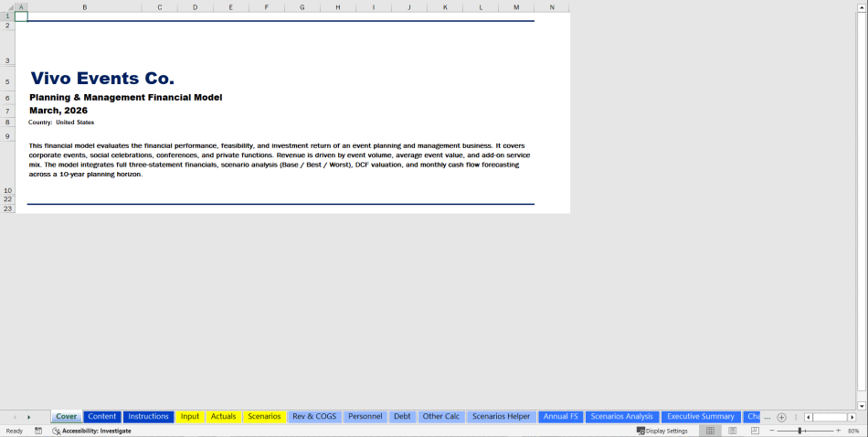Click Accessibility: Investigate in status bar
Image resolution: width=868 pixels, height=437 pixels.
tap(91, 431)
